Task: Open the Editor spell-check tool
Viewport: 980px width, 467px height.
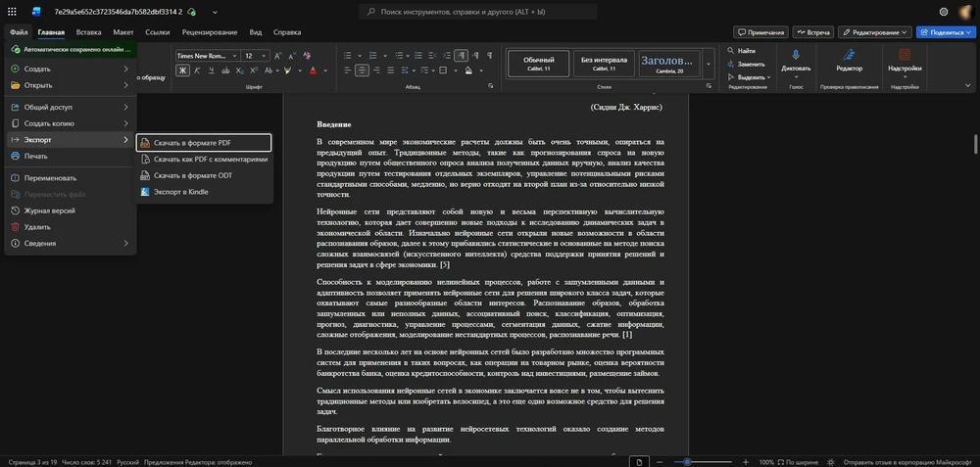Action: pos(849,56)
